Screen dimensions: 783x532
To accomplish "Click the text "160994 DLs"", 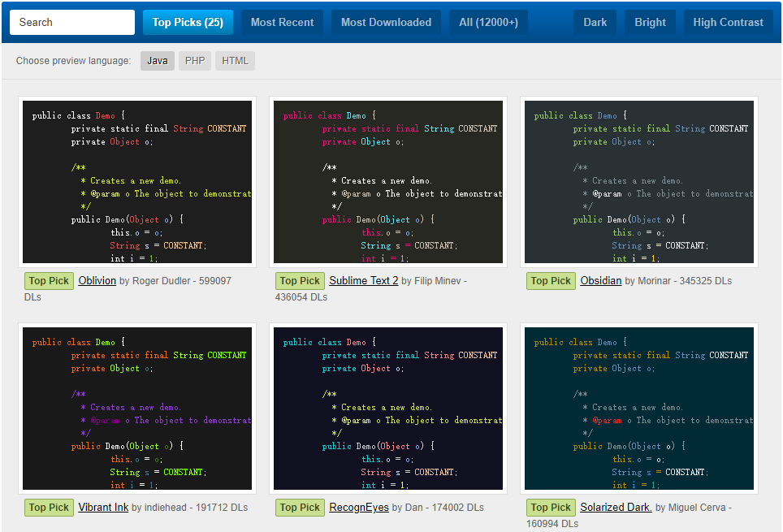I will click(552, 524).
